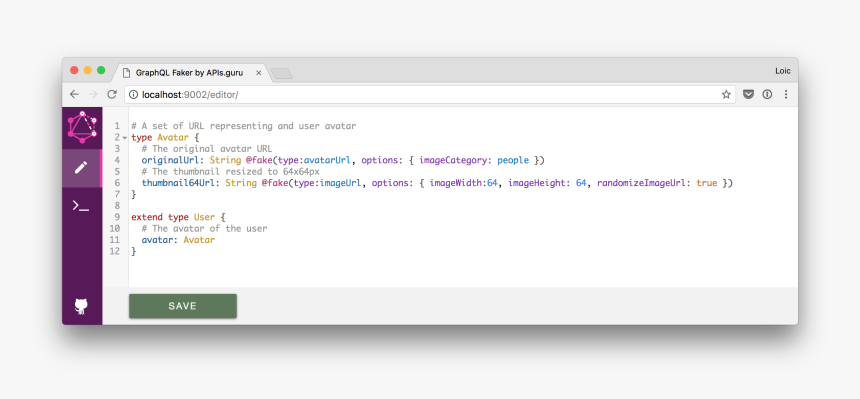Minimize the window with yellow button
This screenshot has width=860, height=399.
pos(88,70)
